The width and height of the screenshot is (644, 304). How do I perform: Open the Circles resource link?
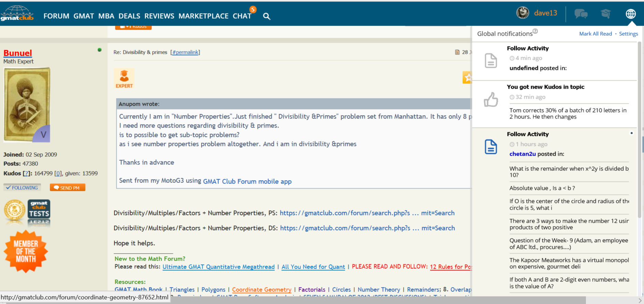click(342, 290)
